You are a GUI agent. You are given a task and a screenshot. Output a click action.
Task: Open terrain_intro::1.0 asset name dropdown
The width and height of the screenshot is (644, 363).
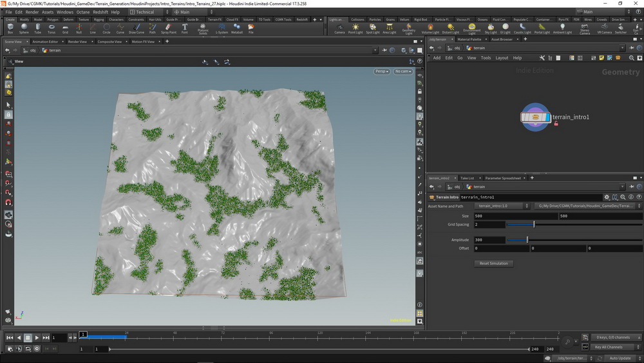click(x=502, y=206)
